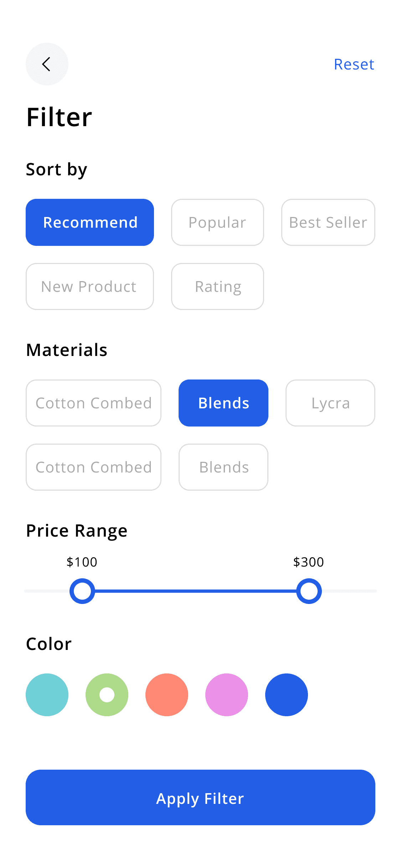
Task: Pick the New Product sort option
Action: coord(90,286)
